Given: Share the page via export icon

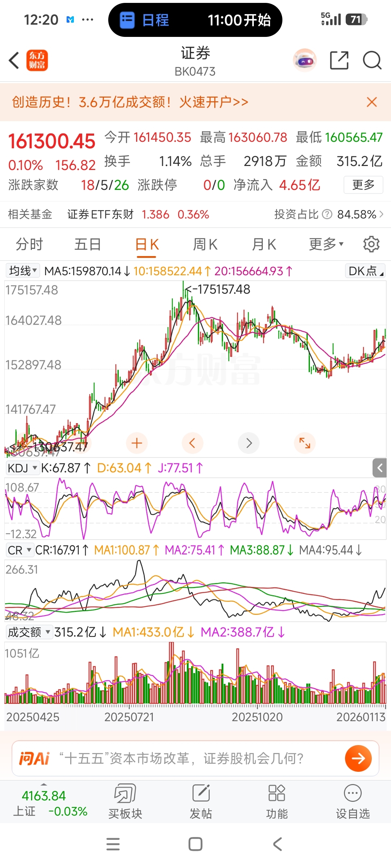Looking at the screenshot, I should click(x=339, y=60).
